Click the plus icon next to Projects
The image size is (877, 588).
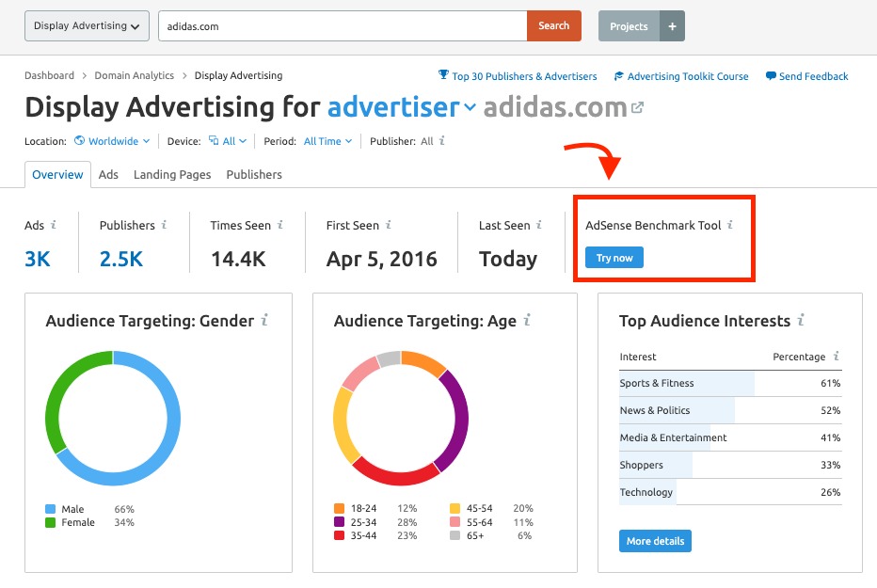pyautogui.click(x=672, y=26)
